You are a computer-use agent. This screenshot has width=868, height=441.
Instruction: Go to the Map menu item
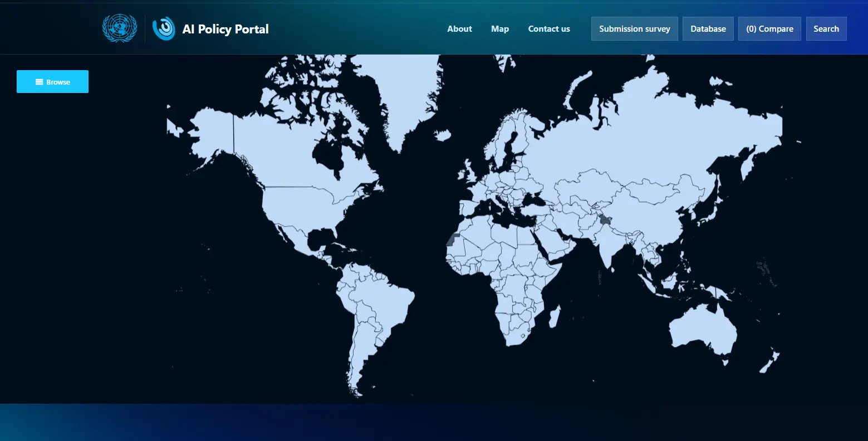coord(500,29)
